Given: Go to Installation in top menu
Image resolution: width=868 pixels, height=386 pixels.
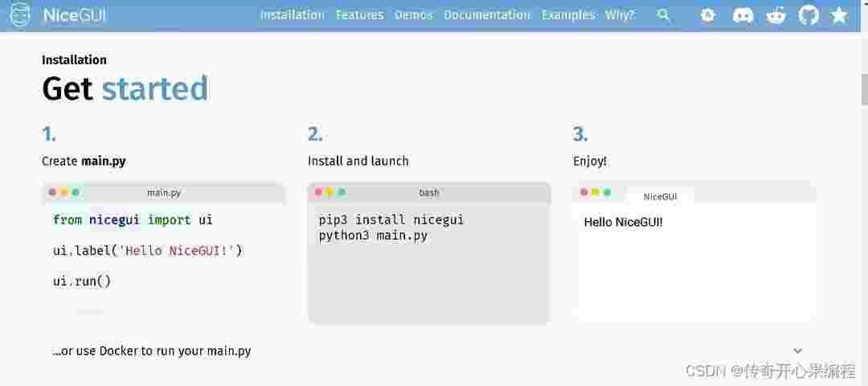Looking at the screenshot, I should 293,15.
